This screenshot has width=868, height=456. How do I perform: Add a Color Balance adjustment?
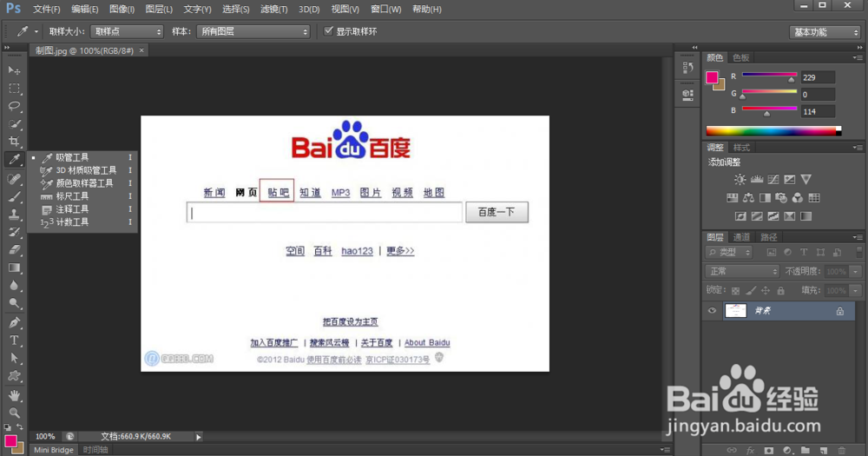(748, 198)
